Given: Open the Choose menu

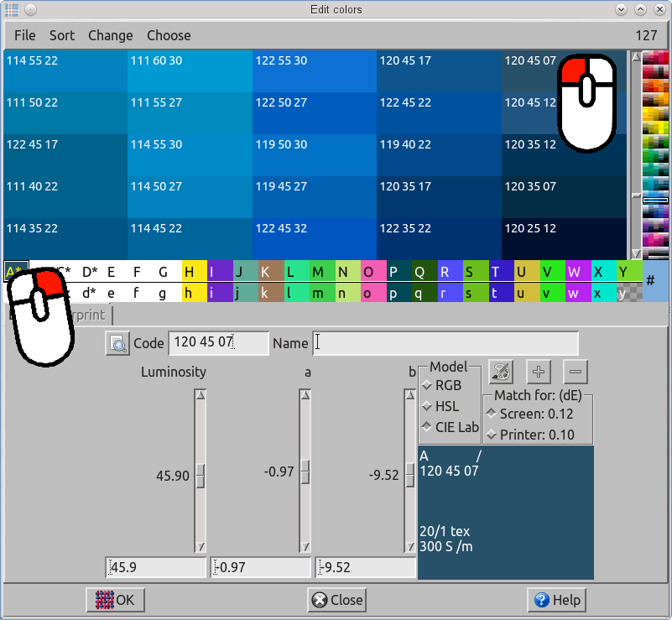Looking at the screenshot, I should tap(169, 35).
